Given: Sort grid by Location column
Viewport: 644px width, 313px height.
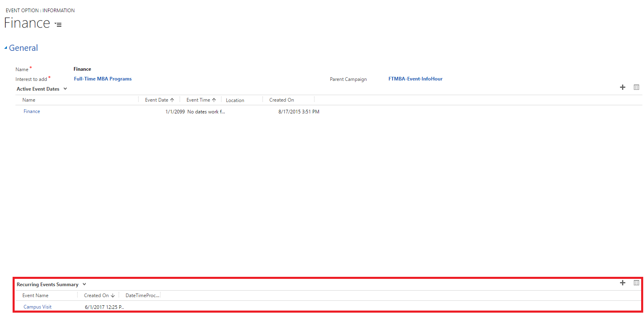Looking at the screenshot, I should [235, 100].
